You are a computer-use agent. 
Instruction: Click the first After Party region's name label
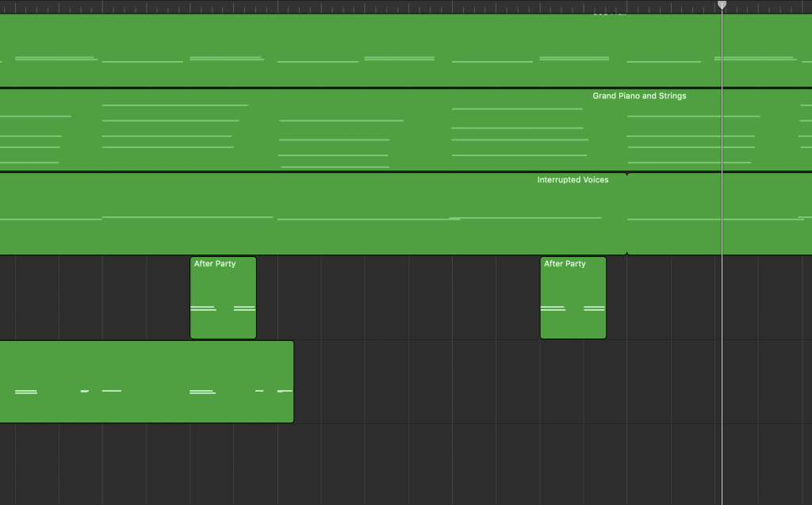[x=215, y=264]
